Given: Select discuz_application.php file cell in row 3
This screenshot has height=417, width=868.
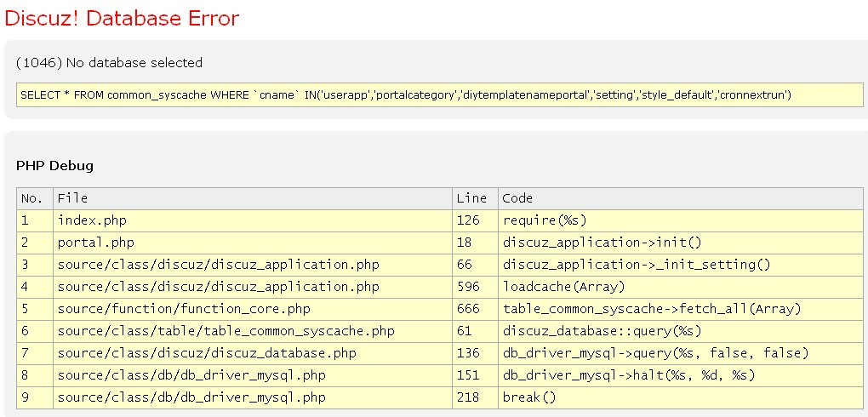Looking at the screenshot, I should coord(253,265).
